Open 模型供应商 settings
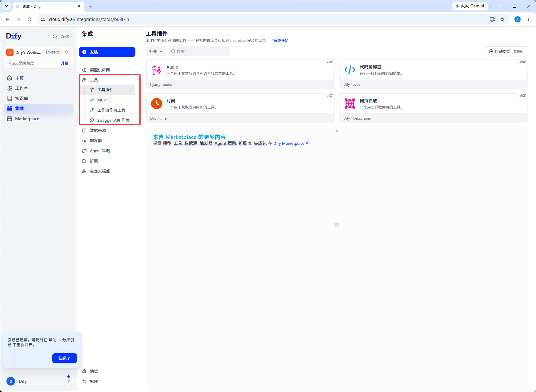Screen dimensions: 536x392 tap(107, 70)
